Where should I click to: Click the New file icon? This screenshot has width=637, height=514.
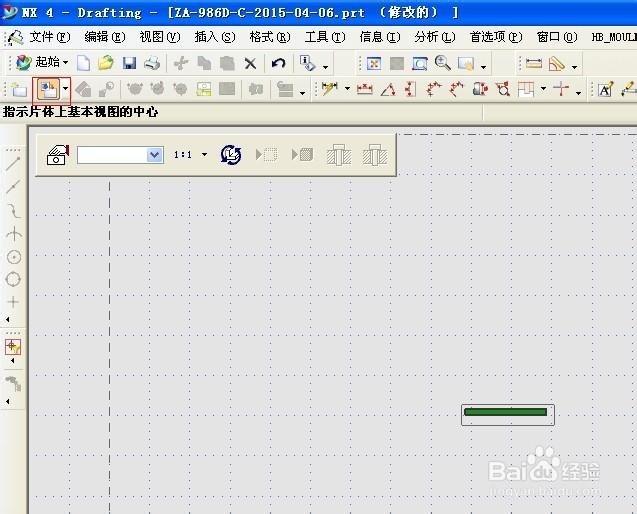pyautogui.click(x=83, y=63)
